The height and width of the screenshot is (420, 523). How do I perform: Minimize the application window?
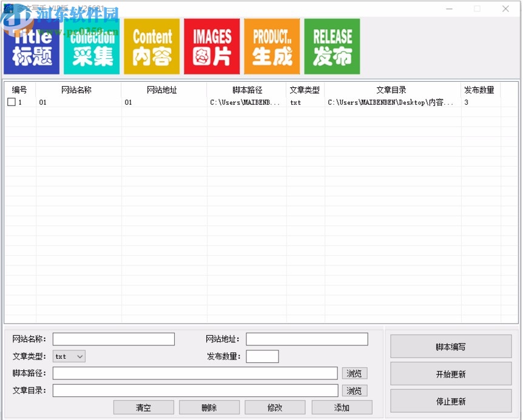click(450, 8)
